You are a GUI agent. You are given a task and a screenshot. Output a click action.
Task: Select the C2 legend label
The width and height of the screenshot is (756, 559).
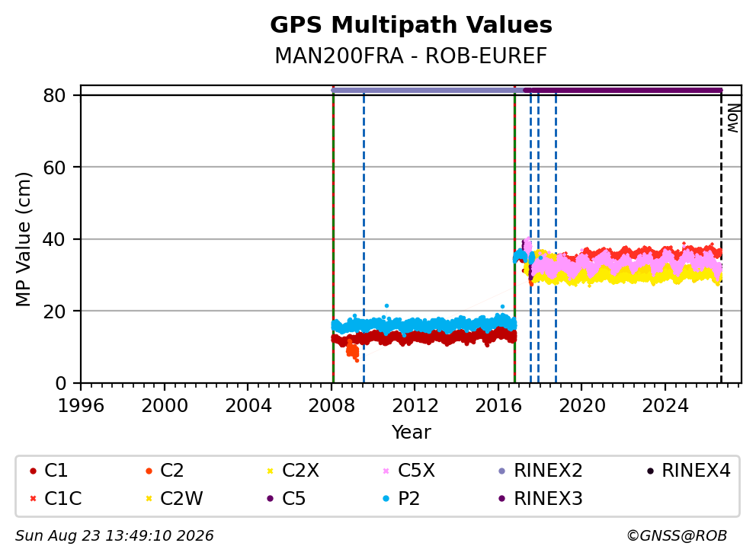(x=172, y=471)
